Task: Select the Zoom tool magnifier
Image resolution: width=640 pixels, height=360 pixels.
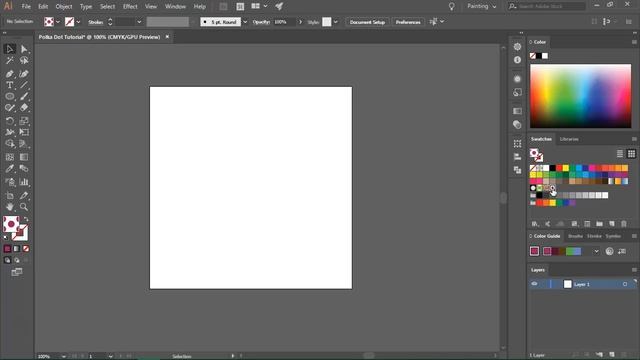Action: 24,207
